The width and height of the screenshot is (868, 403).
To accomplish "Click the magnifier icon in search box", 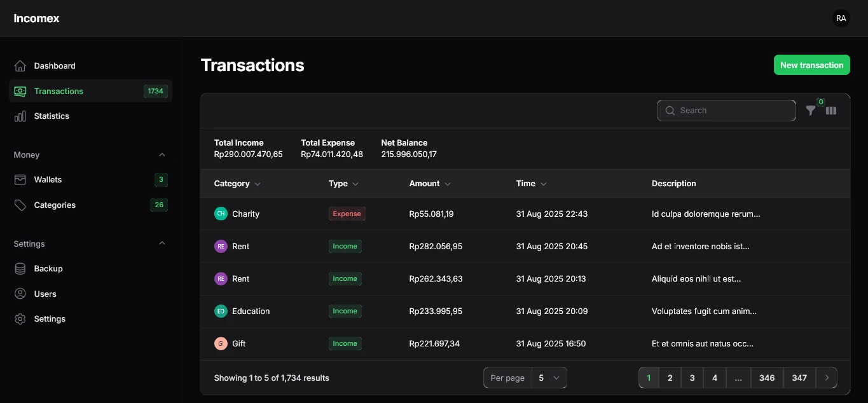I will tap(670, 111).
